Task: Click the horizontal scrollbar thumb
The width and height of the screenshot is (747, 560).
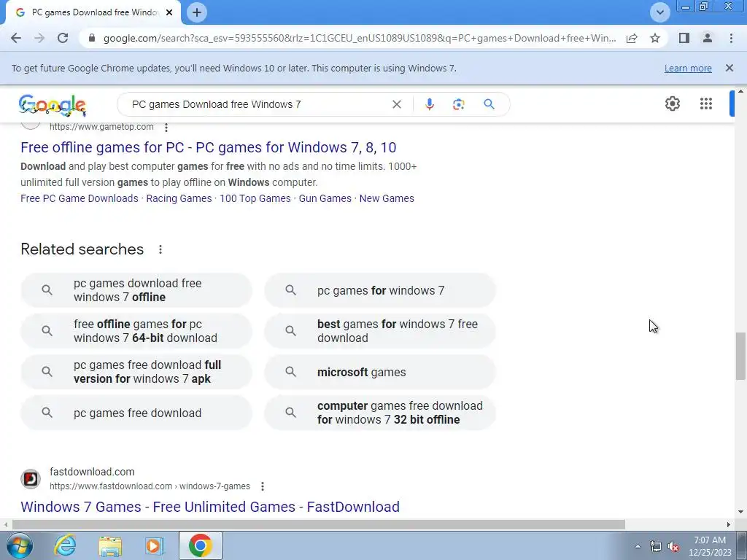Action: (318, 524)
